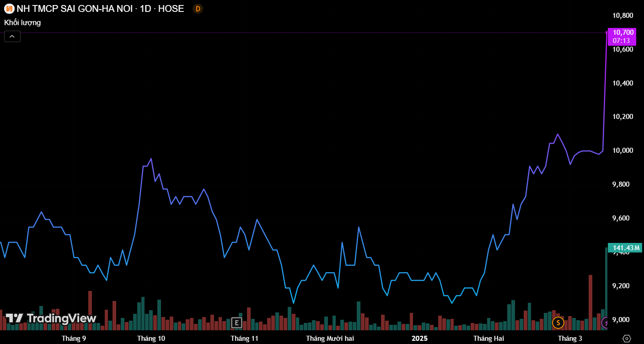Click the Khối lượng volume indicator label
Screen dimensions: 644x344
coord(22,22)
